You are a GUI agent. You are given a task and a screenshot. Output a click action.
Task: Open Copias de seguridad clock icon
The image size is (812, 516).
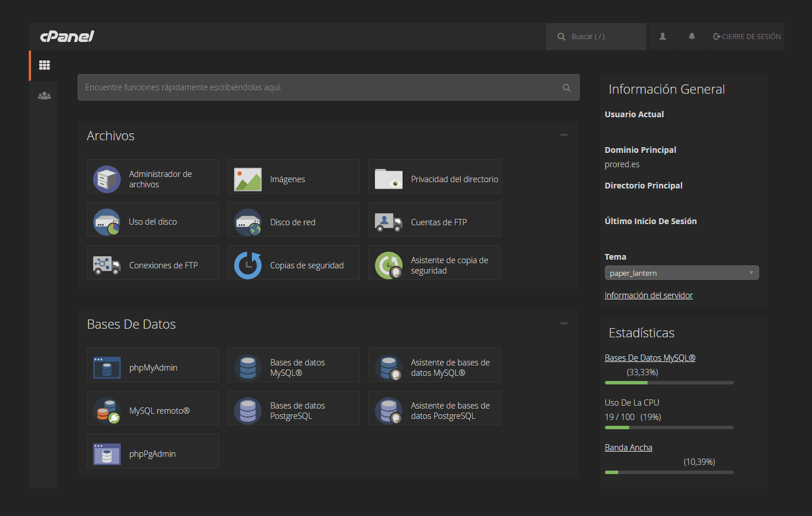click(x=248, y=265)
